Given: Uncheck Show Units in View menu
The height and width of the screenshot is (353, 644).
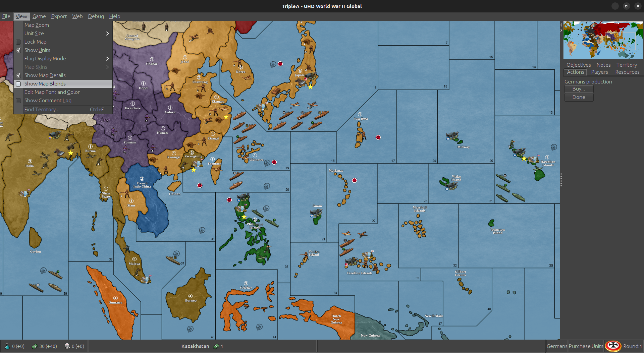Looking at the screenshot, I should (x=18, y=50).
